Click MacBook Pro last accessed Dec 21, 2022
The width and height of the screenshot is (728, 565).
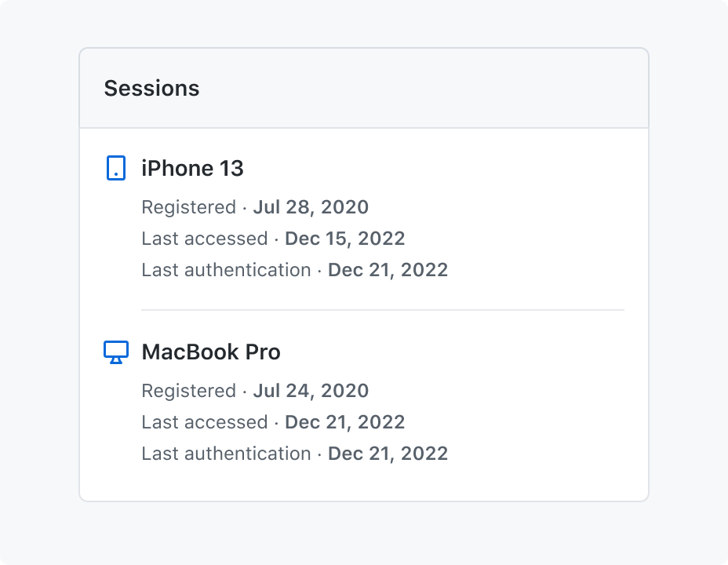click(x=344, y=422)
